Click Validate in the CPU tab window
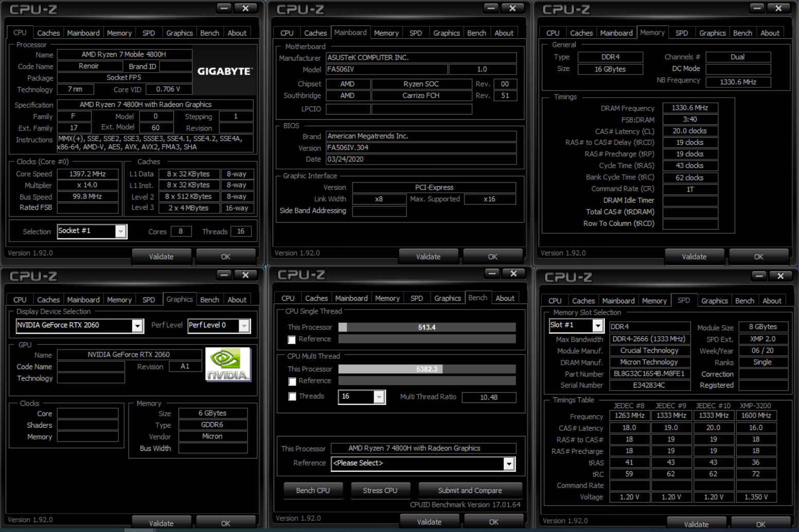Image resolution: width=799 pixels, height=532 pixels. tap(162, 256)
